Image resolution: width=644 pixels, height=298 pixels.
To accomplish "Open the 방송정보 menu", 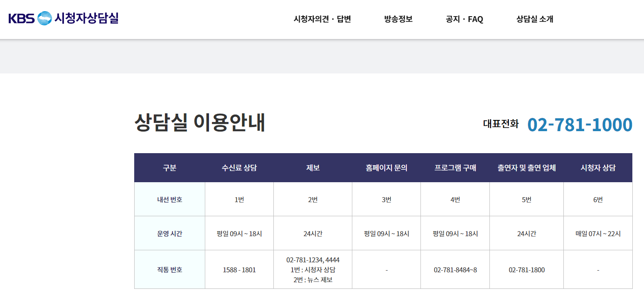I will click(x=398, y=19).
